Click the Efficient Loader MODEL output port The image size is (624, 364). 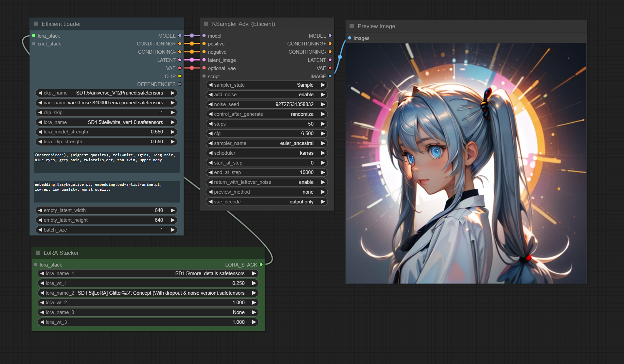click(x=180, y=36)
